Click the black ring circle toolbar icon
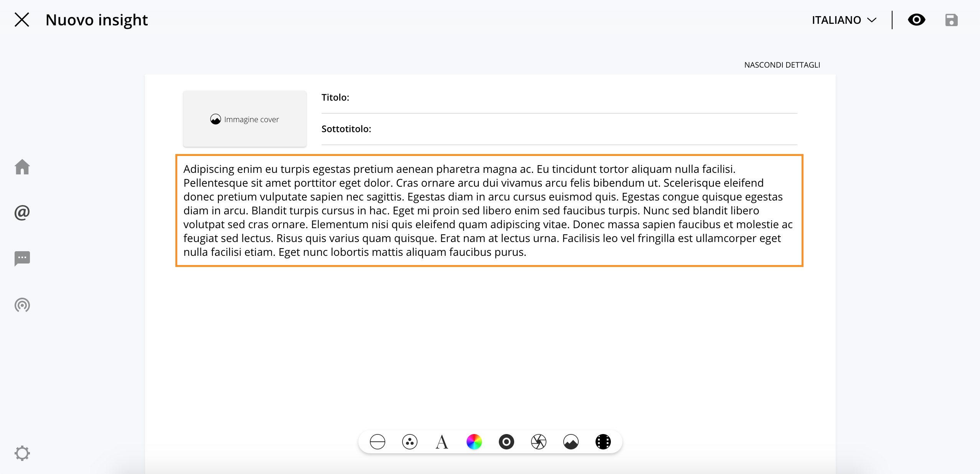Viewport: 980px width, 474px height. coord(506,442)
